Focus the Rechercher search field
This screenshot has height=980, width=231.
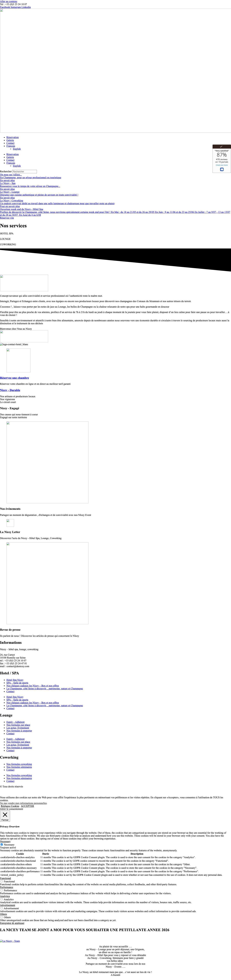(x=24, y=172)
